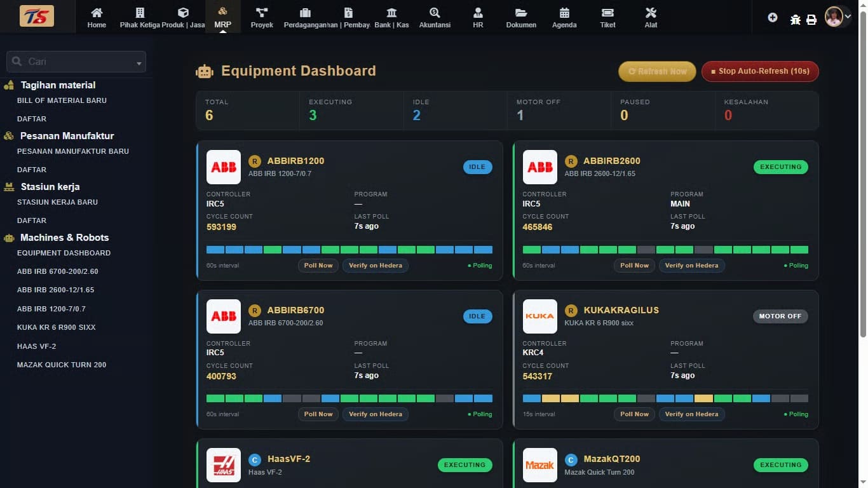Open Akuntansi module icon

click(435, 12)
